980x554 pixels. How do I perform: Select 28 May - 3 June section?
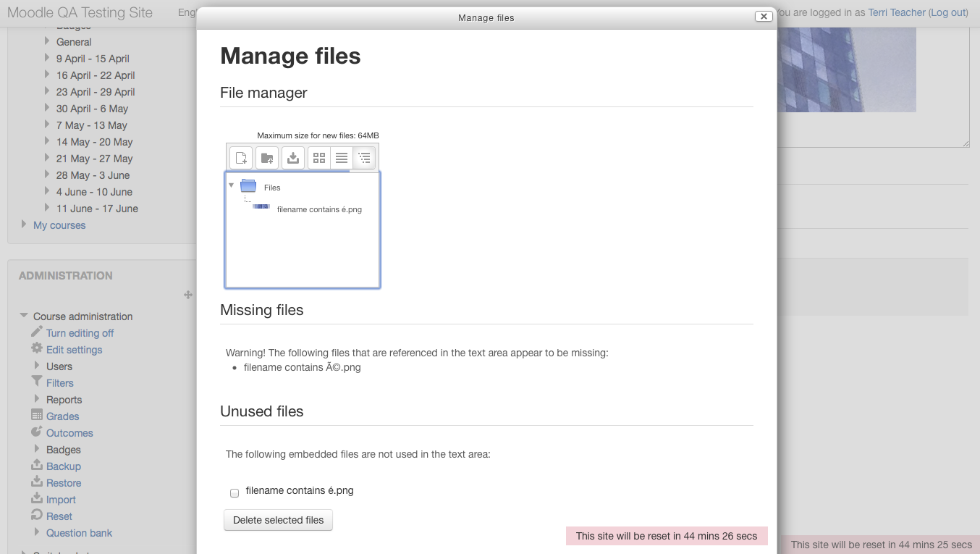click(x=93, y=175)
